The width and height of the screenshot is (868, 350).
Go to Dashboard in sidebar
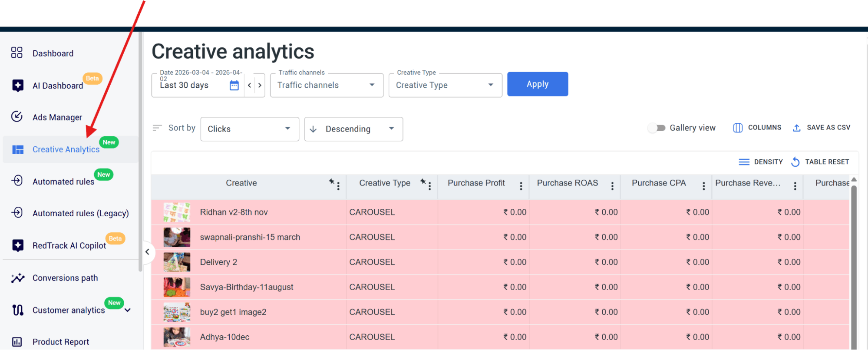pyautogui.click(x=53, y=53)
